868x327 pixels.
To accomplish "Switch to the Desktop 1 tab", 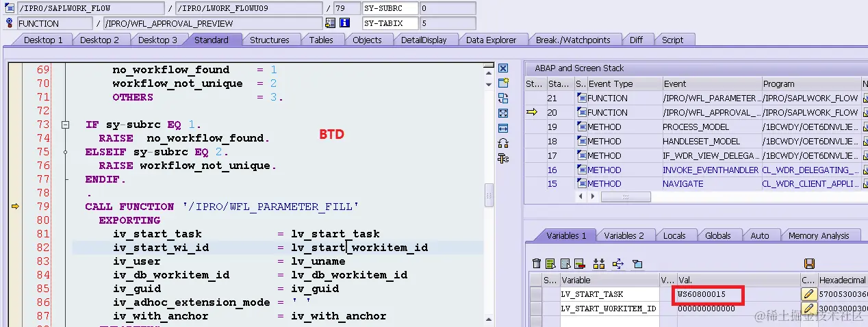I will 43,40.
